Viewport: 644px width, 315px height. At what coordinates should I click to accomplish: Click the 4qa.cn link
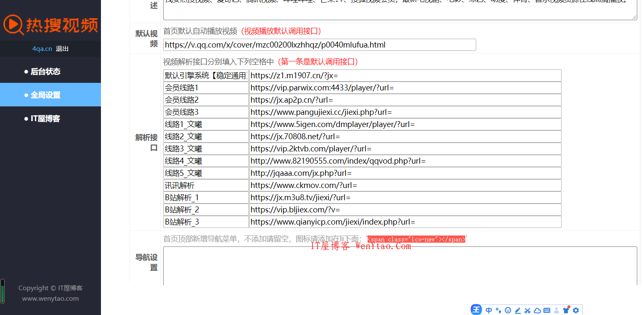[42, 49]
